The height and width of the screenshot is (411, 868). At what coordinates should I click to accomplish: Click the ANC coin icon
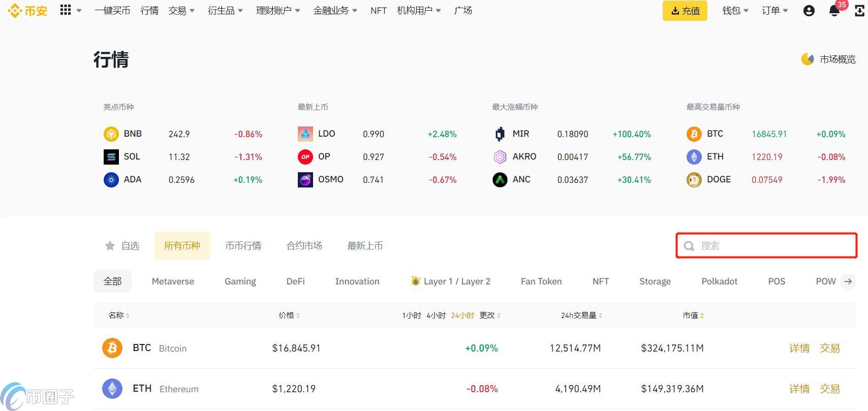click(500, 180)
